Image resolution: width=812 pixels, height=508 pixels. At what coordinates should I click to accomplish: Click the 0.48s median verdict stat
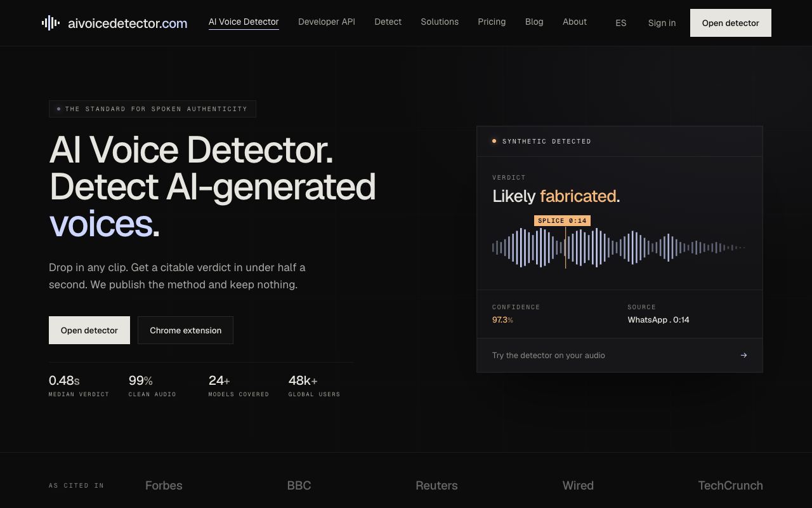point(79,385)
